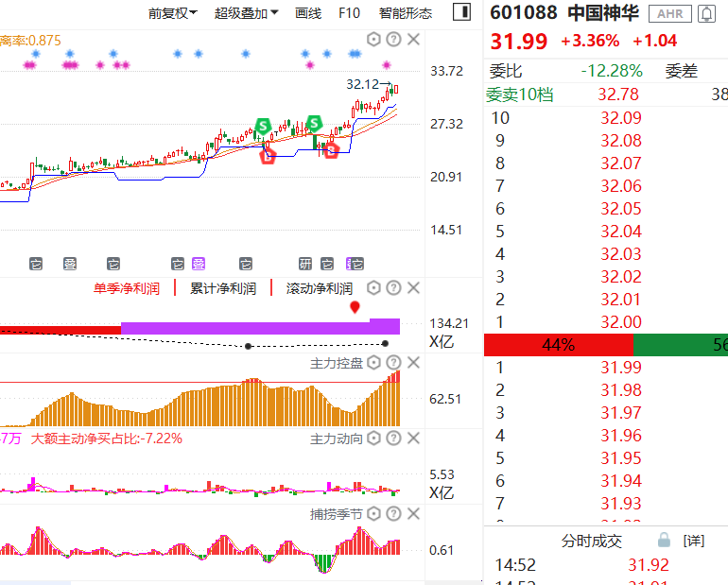The height and width of the screenshot is (585, 728).
Task: Click the gray 叠 event marker
Action: click(70, 264)
